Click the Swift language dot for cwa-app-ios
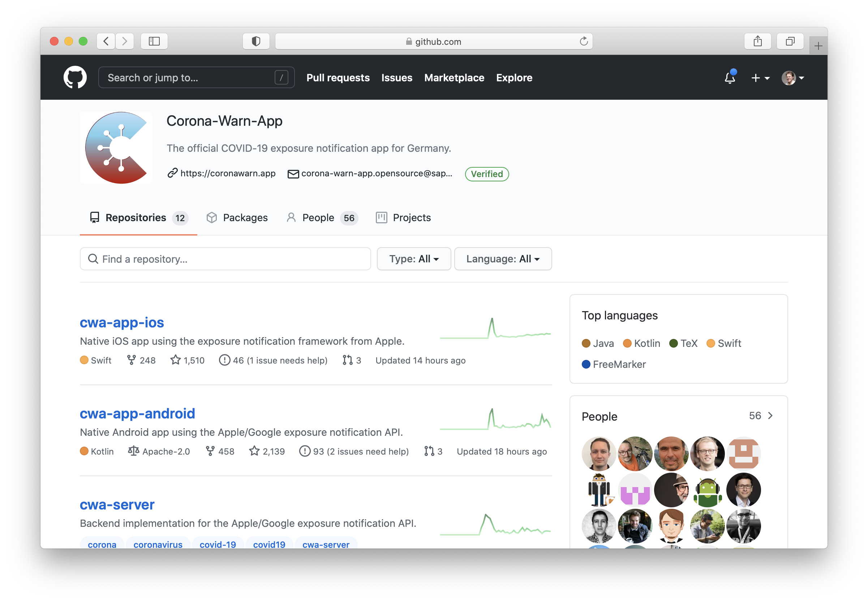The width and height of the screenshot is (868, 602). coord(84,360)
